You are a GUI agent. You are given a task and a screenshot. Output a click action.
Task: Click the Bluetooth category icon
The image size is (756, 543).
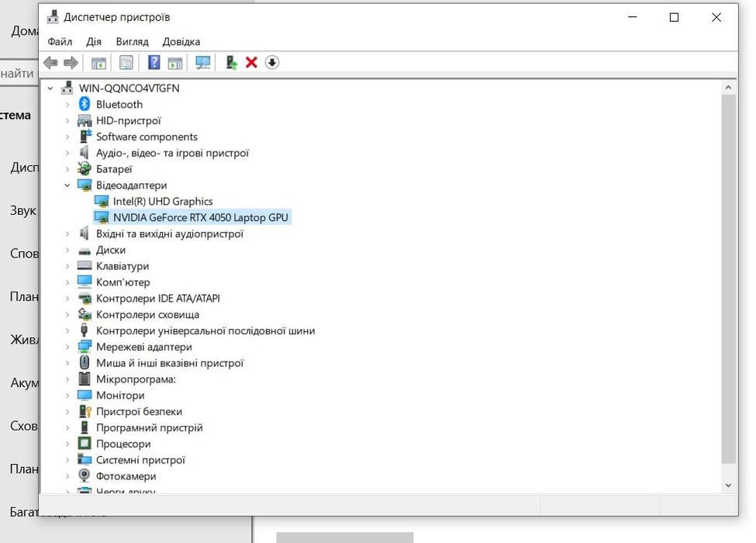(x=85, y=104)
